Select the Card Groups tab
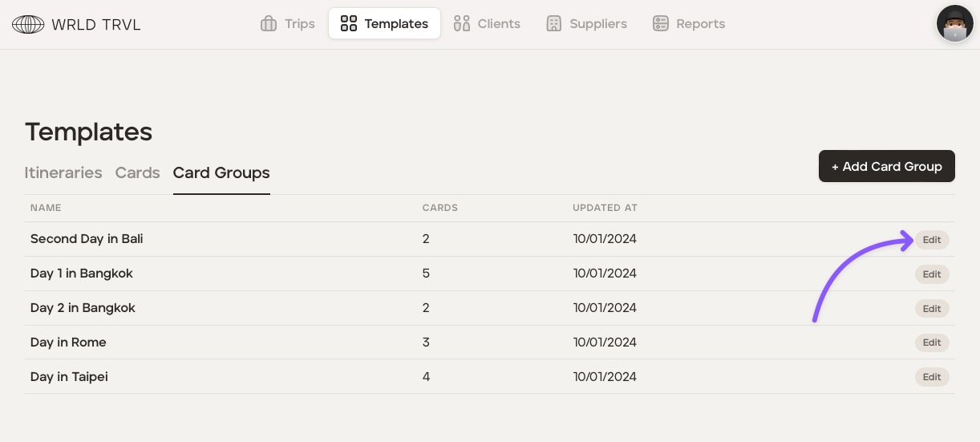980x442 pixels. pyautogui.click(x=221, y=172)
